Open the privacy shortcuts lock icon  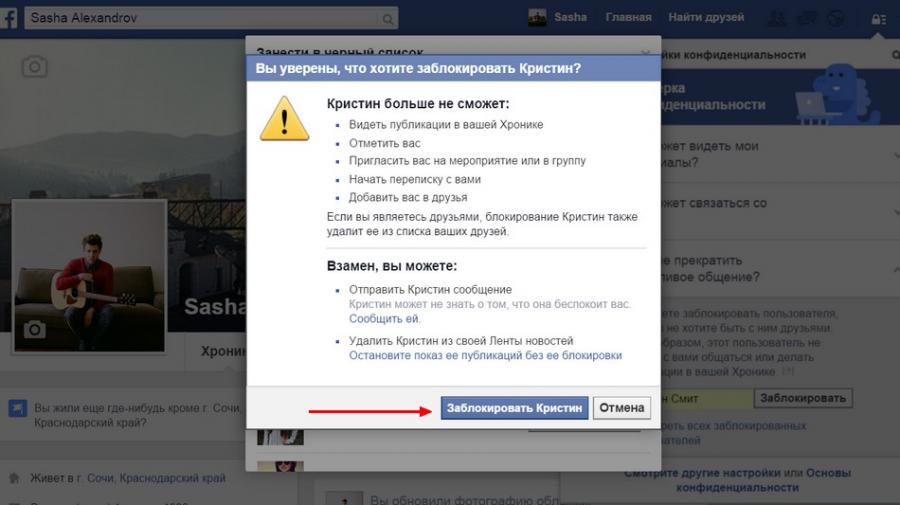(x=878, y=19)
